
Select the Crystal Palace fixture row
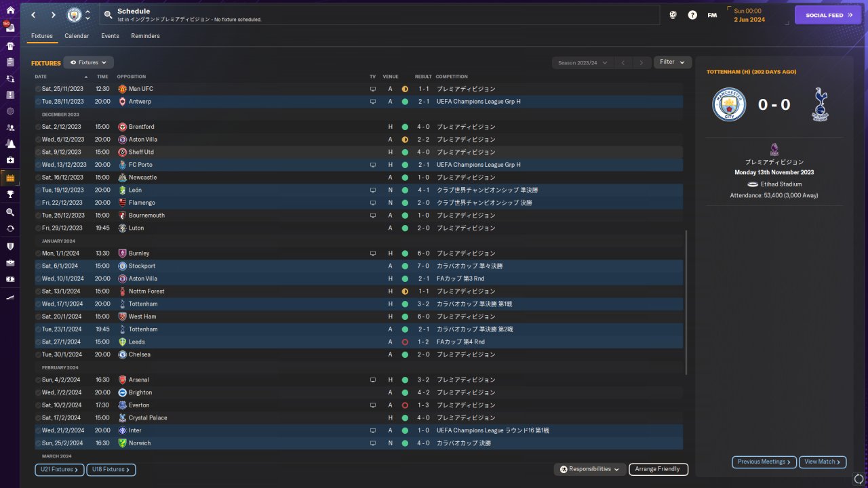pos(359,418)
